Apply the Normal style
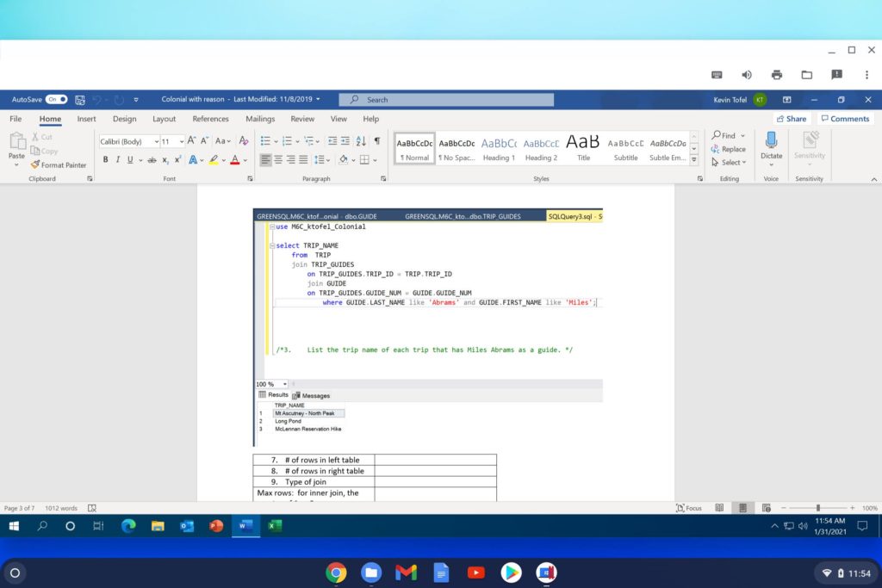Image resolution: width=882 pixels, height=588 pixels. click(414, 149)
